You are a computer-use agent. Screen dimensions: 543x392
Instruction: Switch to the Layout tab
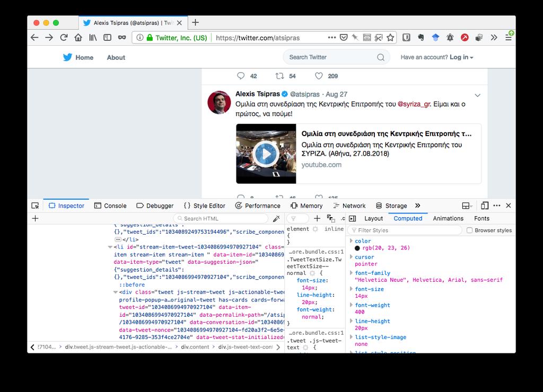[373, 218]
